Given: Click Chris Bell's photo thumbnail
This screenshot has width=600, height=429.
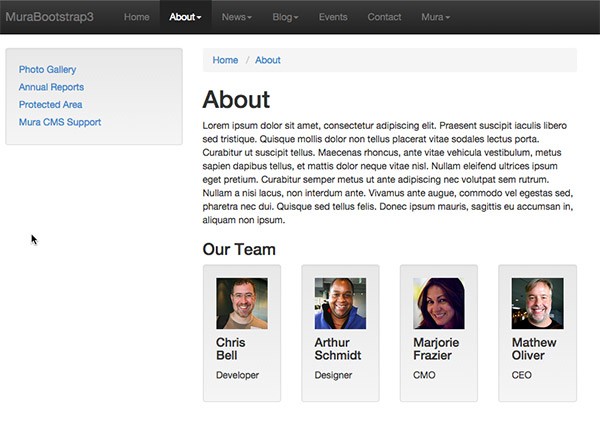Looking at the screenshot, I should point(242,303).
